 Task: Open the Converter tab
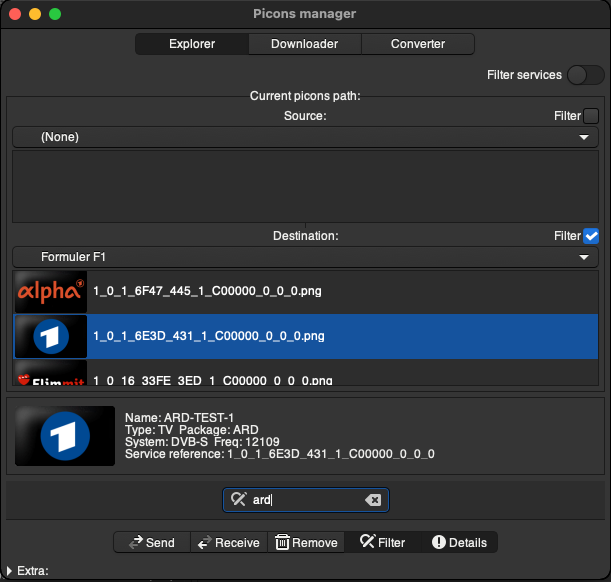(418, 44)
